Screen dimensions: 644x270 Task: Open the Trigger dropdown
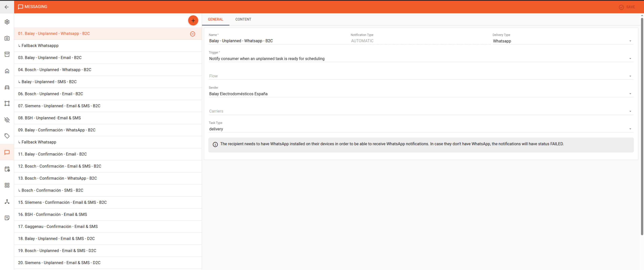(x=421, y=59)
